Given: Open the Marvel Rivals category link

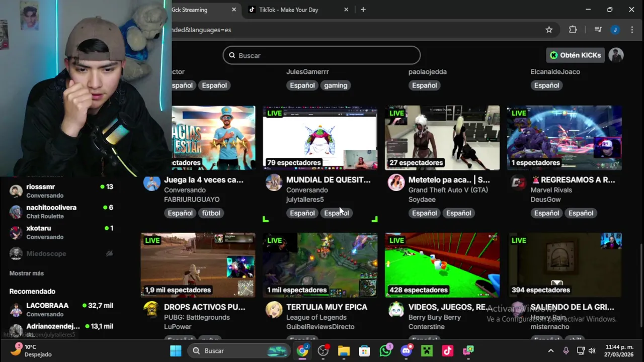Looking at the screenshot, I should [x=551, y=190].
